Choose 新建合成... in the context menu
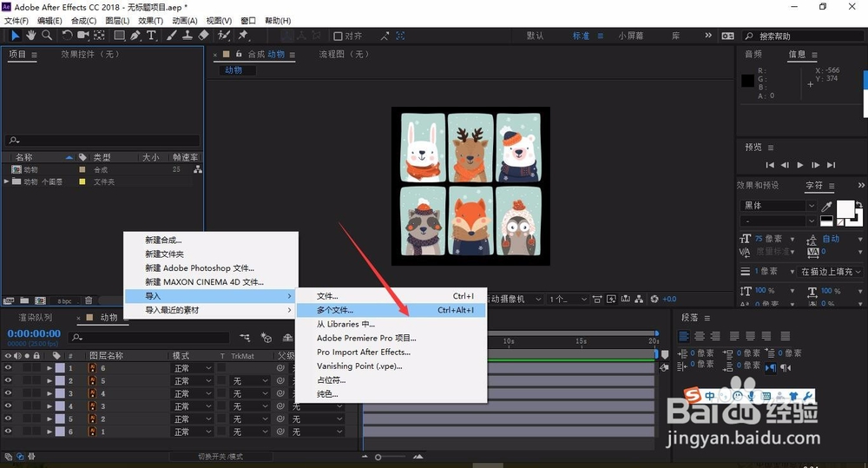The width and height of the screenshot is (868, 468). [x=210, y=240]
